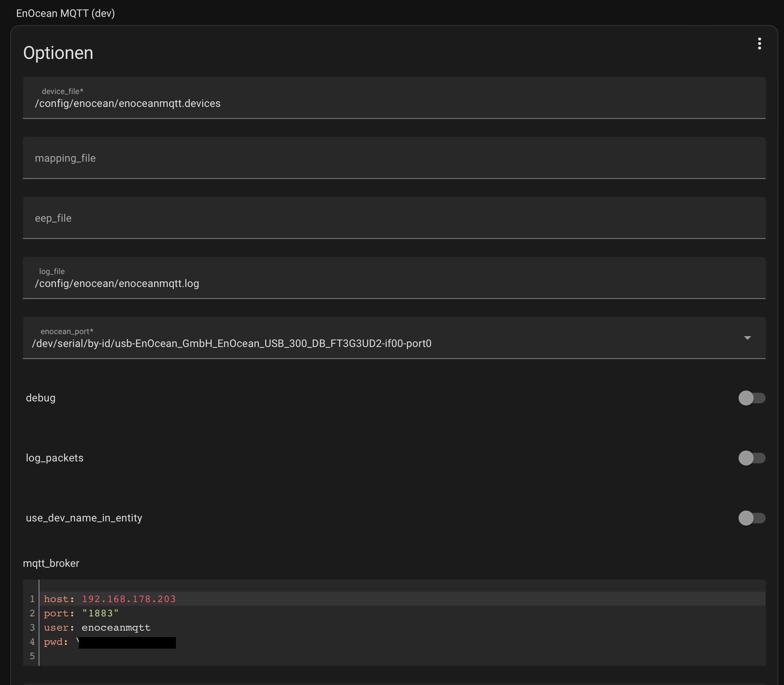Click the user enoceanmqtt line
784x685 pixels.
coord(402,628)
